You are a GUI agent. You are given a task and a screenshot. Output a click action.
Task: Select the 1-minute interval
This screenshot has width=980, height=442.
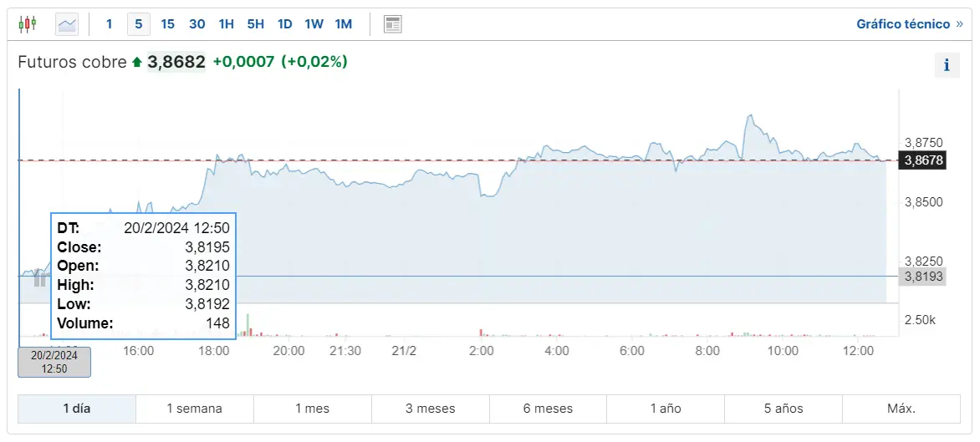[x=109, y=24]
